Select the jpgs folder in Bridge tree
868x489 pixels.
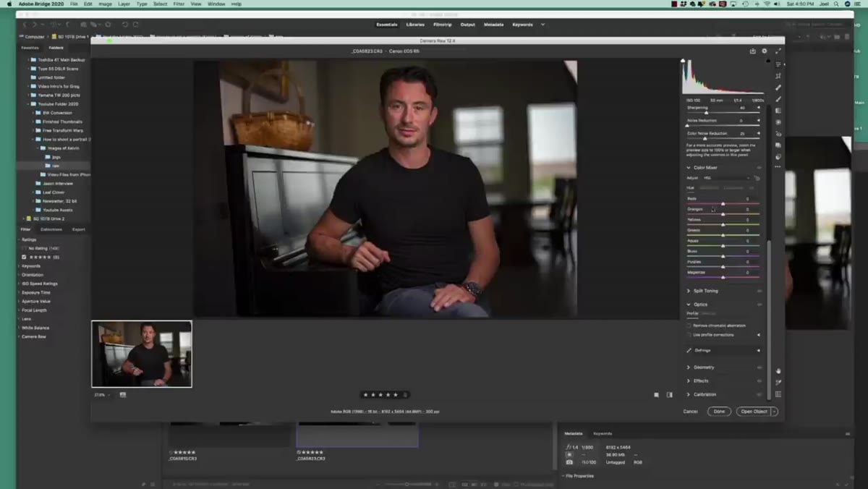tap(56, 156)
